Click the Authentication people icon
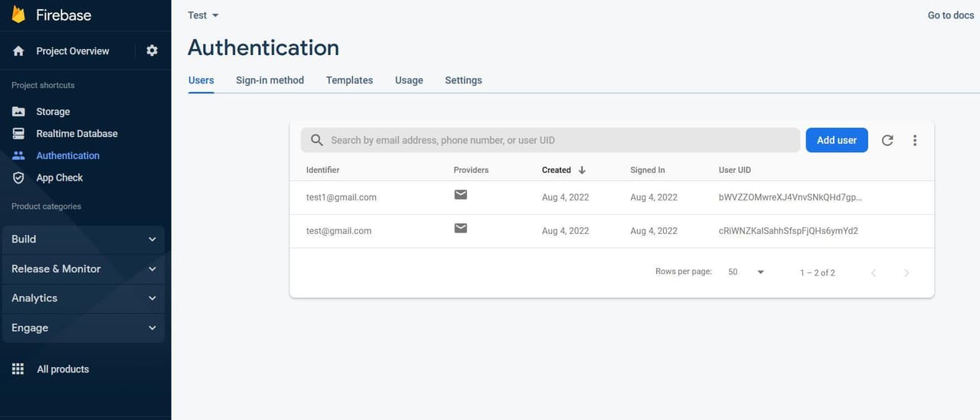 point(18,155)
